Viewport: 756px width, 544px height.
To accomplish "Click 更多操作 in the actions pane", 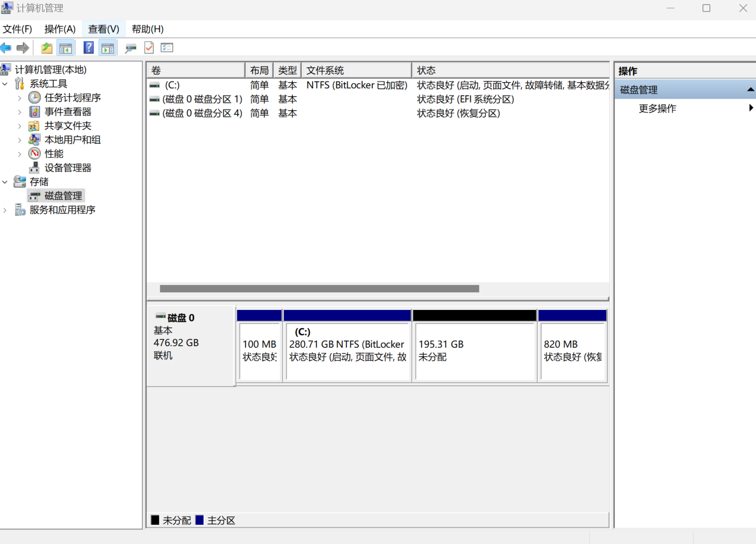I will click(657, 108).
